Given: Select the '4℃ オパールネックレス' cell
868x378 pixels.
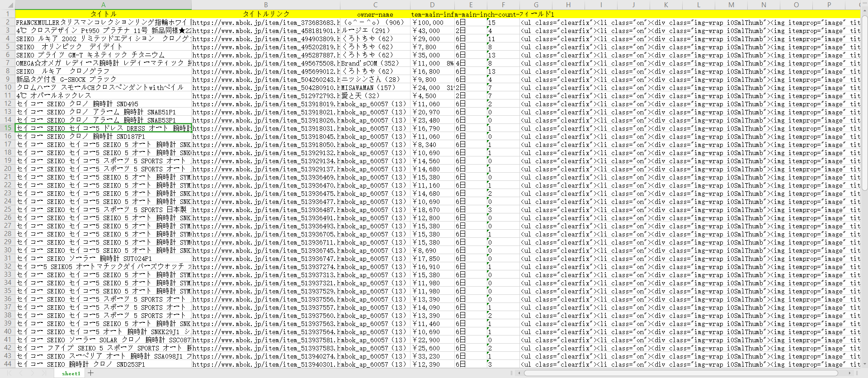Looking at the screenshot, I should click(103, 95).
